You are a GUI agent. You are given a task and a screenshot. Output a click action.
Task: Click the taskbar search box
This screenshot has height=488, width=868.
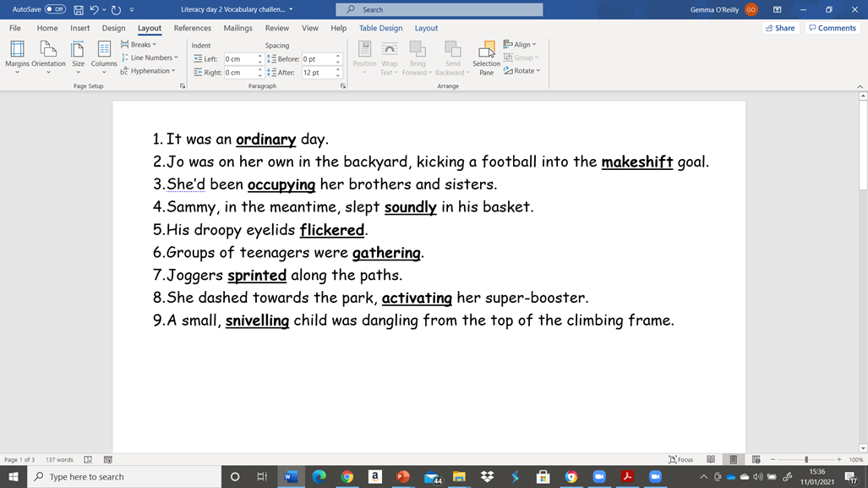(124, 477)
